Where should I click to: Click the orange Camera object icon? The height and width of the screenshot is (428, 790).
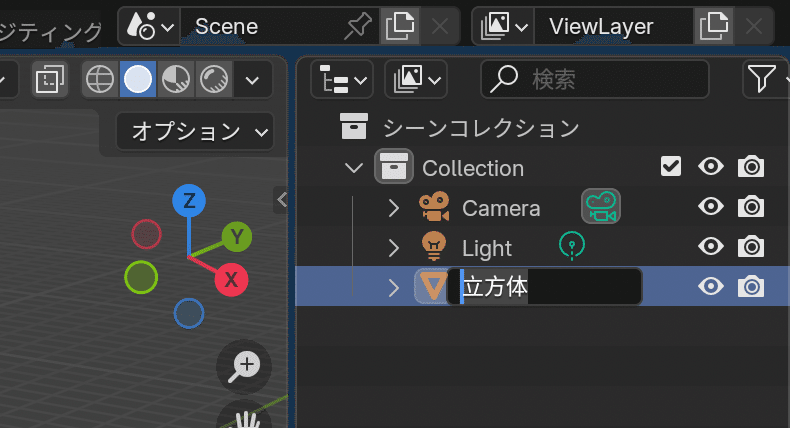point(434,207)
